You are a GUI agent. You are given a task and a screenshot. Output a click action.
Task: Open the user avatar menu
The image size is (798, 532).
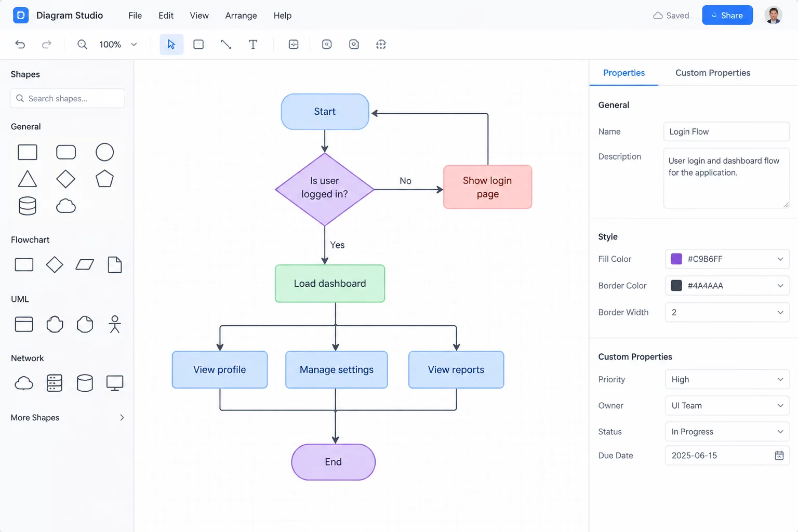tap(773, 15)
